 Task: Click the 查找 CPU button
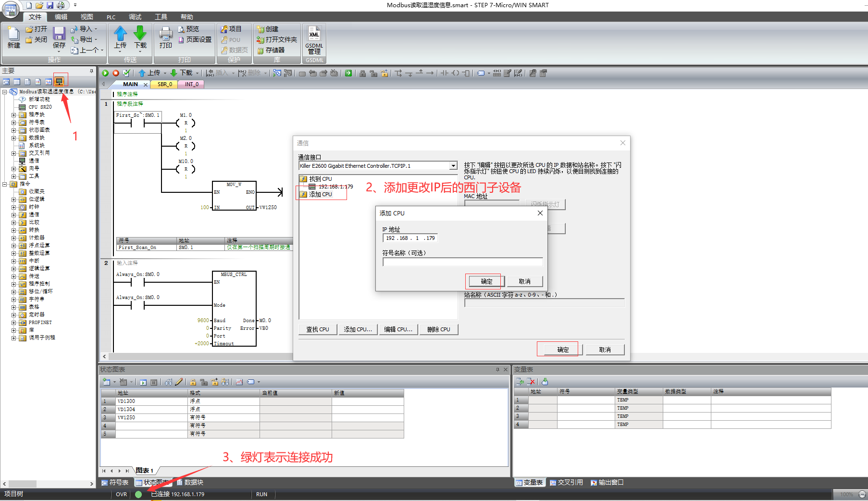pyautogui.click(x=318, y=329)
